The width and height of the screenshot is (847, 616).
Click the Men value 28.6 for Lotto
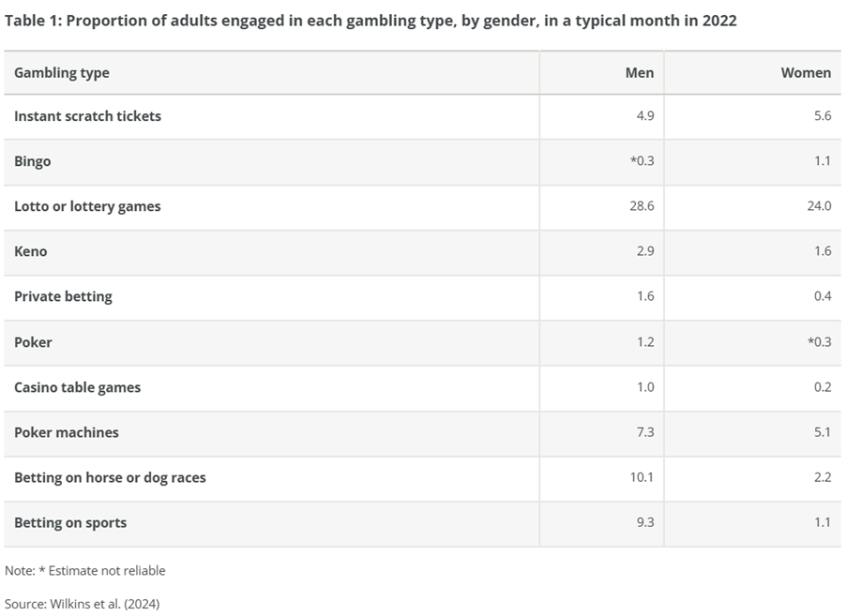click(x=642, y=206)
